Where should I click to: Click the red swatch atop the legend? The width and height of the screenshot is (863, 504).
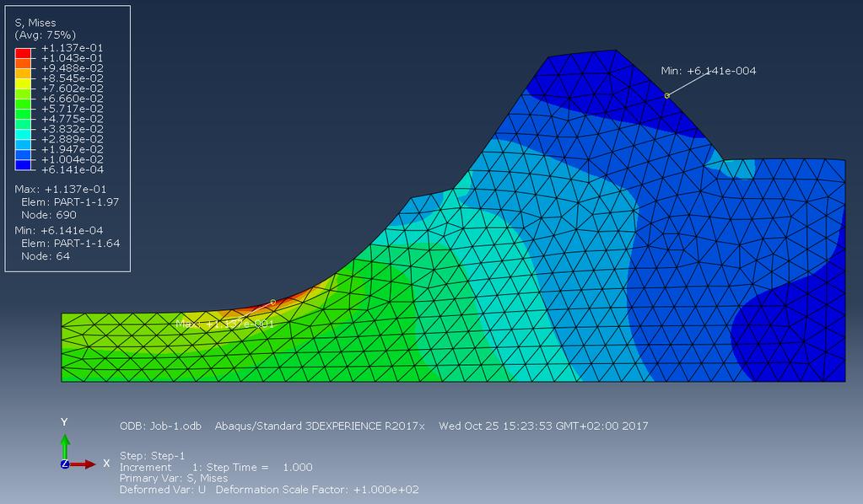click(23, 53)
